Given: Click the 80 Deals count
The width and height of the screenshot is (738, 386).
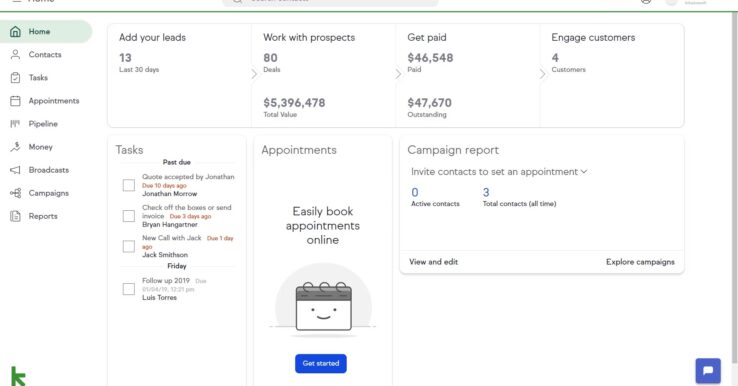Looking at the screenshot, I should (270, 58).
